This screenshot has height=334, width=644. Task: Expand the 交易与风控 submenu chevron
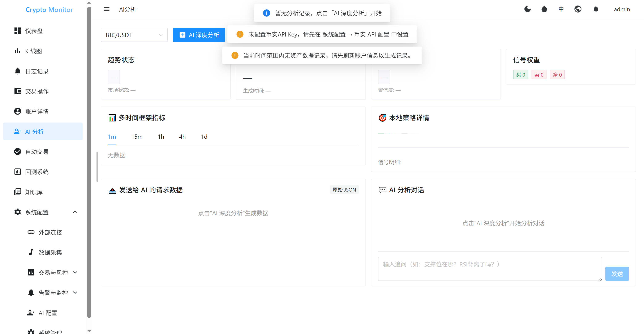75,272
